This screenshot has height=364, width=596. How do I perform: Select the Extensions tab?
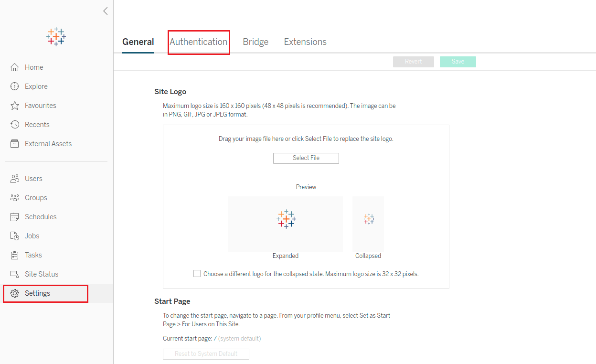click(305, 42)
